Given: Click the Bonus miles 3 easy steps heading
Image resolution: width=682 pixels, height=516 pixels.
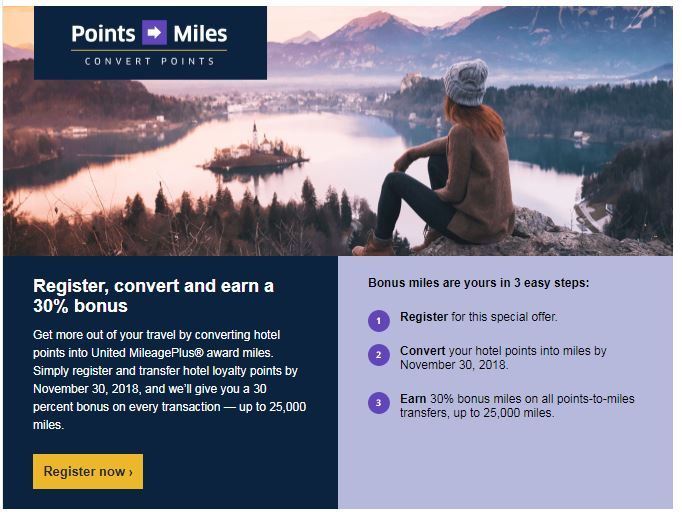Looking at the screenshot, I should 478,283.
